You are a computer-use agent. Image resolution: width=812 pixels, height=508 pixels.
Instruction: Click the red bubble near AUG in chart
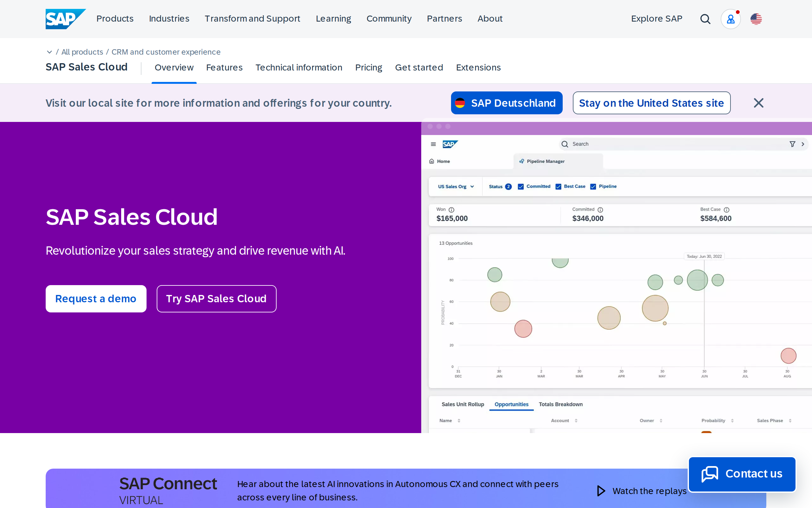pos(788,356)
